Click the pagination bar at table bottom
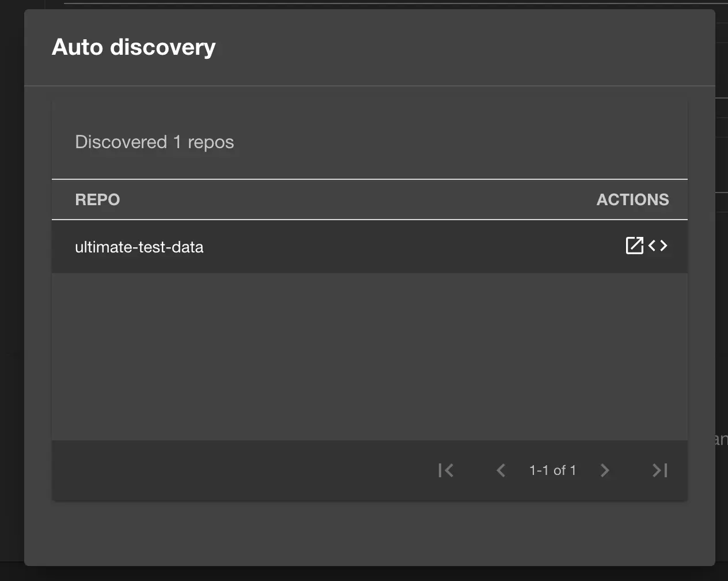The width and height of the screenshot is (728, 581). pyautogui.click(x=370, y=470)
